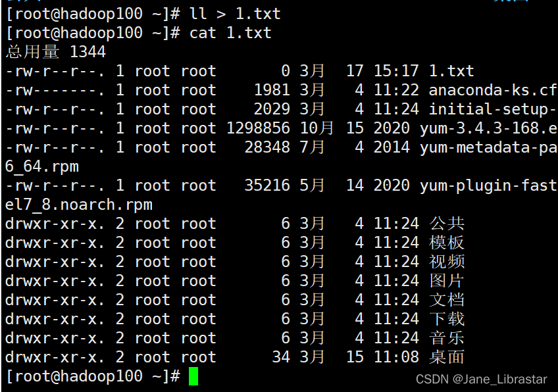Screen dimensions: 558x392
Task: Select the 1.txt filename in listing
Action: coord(451,71)
